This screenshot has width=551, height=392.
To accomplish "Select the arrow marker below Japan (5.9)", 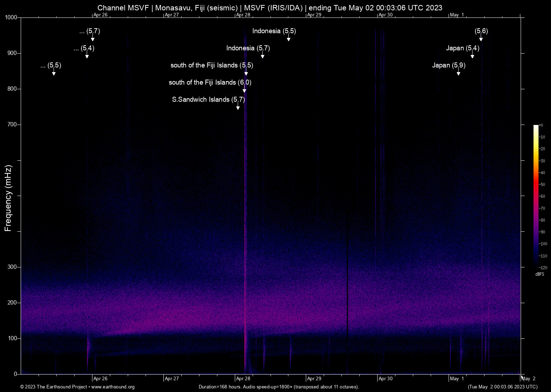I will pos(458,73).
